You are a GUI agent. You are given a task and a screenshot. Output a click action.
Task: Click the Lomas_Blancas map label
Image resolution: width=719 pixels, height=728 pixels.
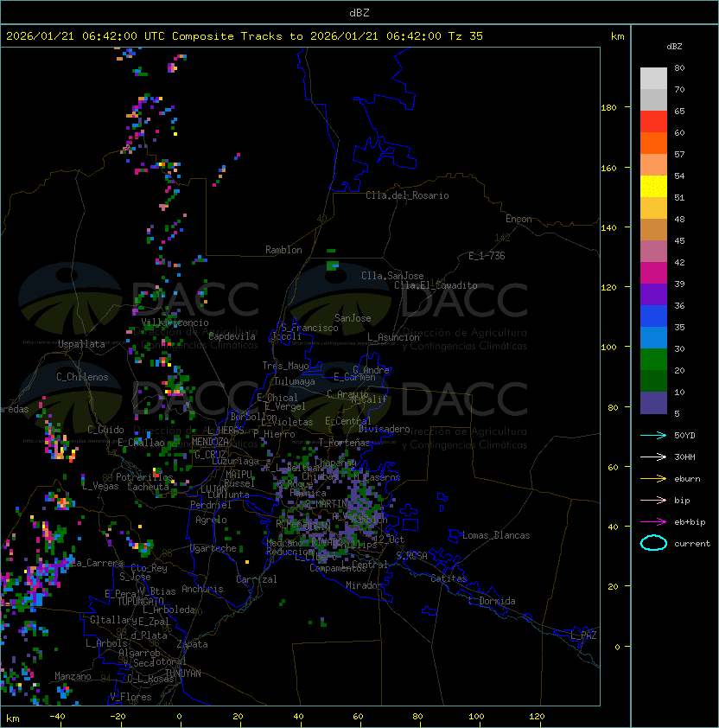[496, 535]
